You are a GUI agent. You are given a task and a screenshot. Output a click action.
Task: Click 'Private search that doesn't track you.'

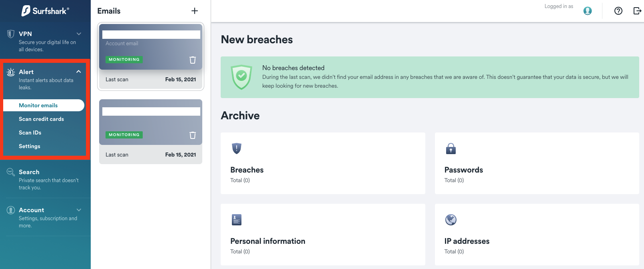coord(49,184)
